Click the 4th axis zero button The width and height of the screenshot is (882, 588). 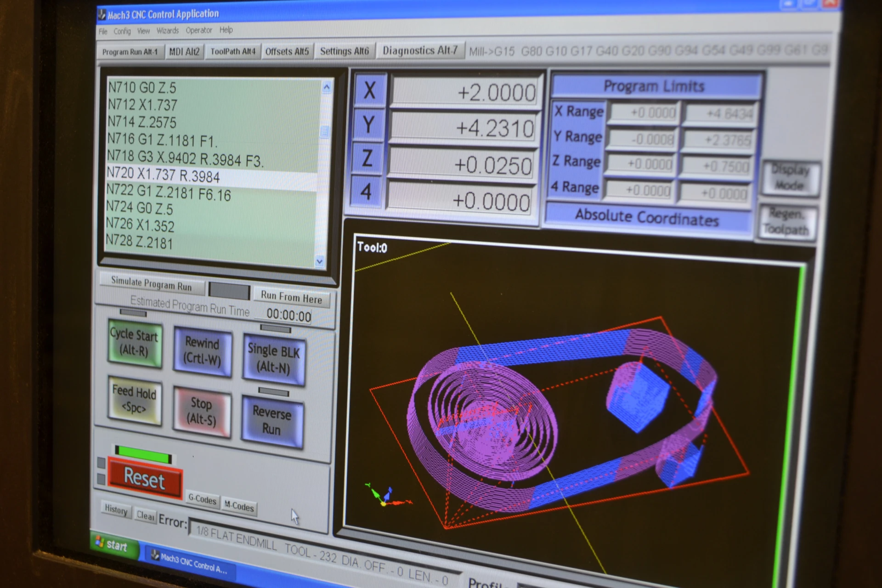[366, 191]
